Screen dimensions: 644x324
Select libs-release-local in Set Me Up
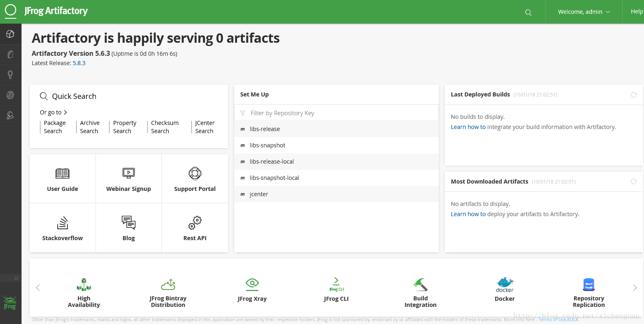(272, 162)
